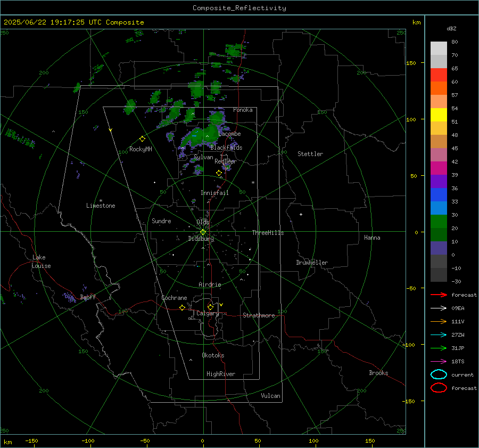This screenshot has height=448, width=479.
Task: Click the green 31JP arrow in legend
Action: tap(439, 348)
